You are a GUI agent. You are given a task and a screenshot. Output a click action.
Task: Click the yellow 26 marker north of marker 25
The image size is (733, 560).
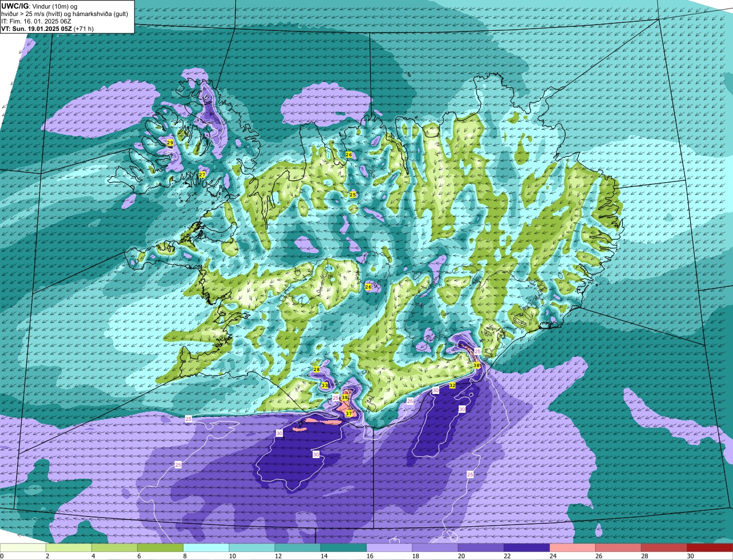coord(349,155)
